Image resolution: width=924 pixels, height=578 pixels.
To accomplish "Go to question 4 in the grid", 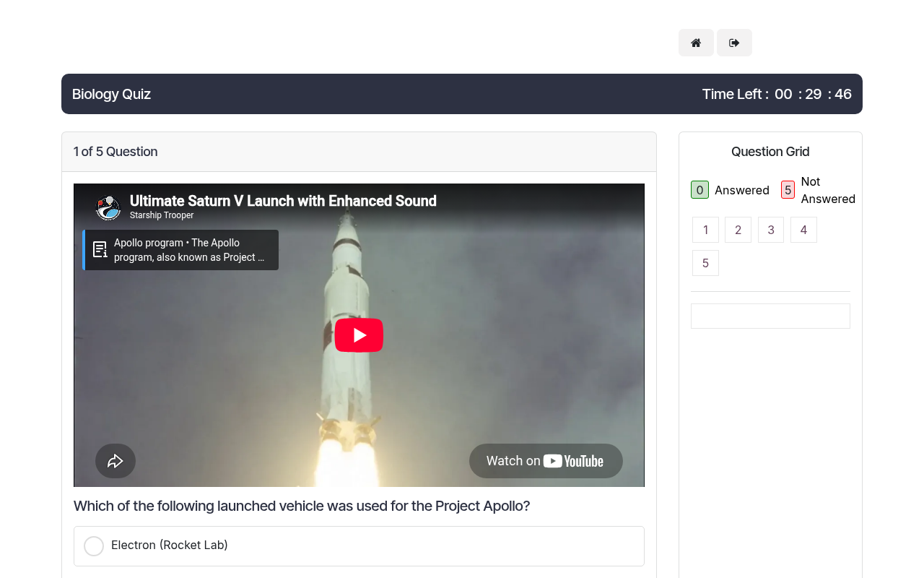I will (x=803, y=230).
